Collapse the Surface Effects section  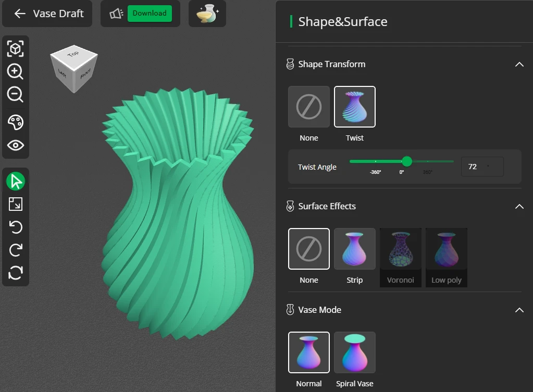tap(519, 207)
